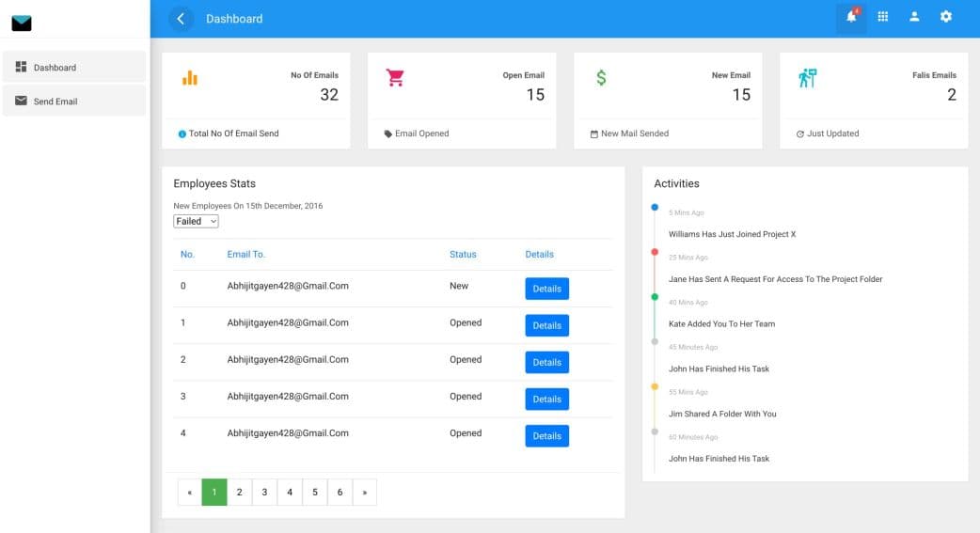Select page 4 in pagination

pos(290,493)
